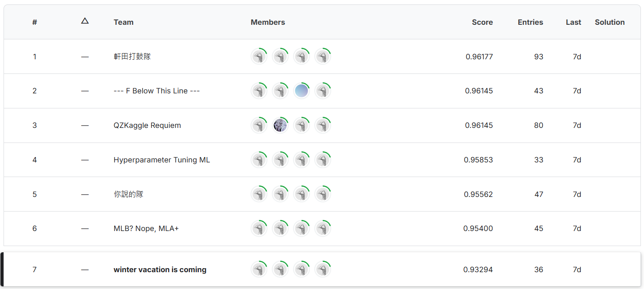Click fourth member avatar of Hyperparameter Tuning ML
The width and height of the screenshot is (644, 289).
pos(323,160)
